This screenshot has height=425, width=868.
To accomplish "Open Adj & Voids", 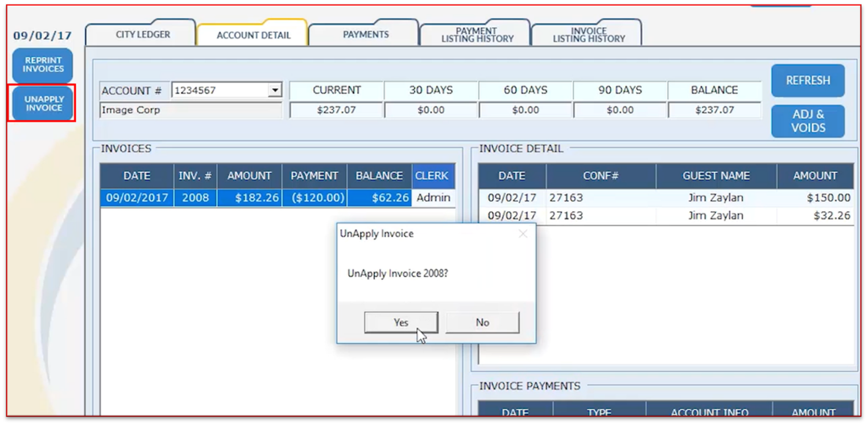I will click(807, 121).
